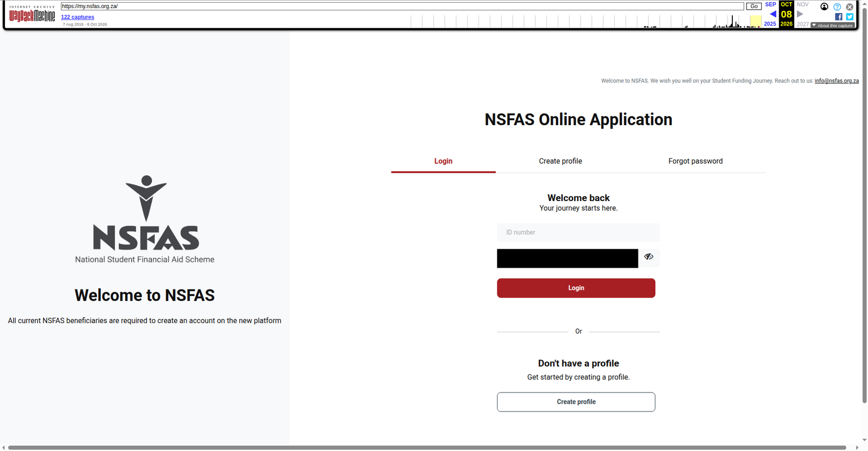The width and height of the screenshot is (868, 451).
Task: Go to the next capture with the right arrow
Action: 800,14
